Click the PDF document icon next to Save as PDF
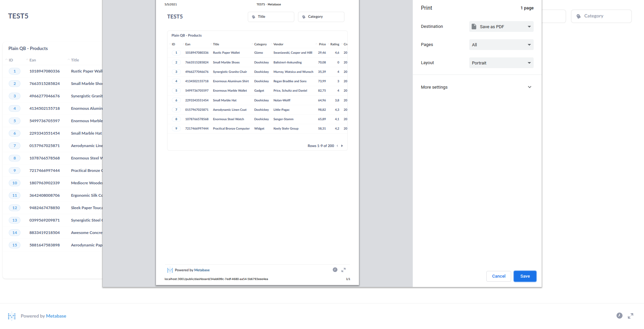Screen dimensions: 644x329 (474, 27)
